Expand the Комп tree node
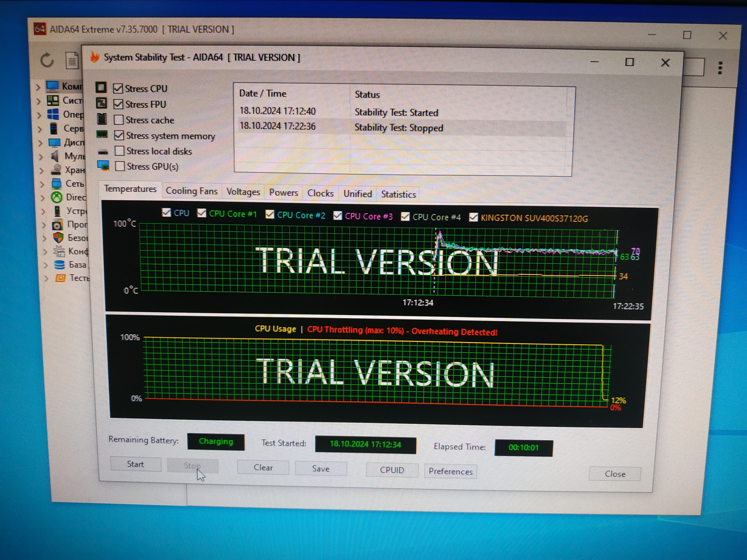Screen dimensions: 747x560 click(x=38, y=87)
